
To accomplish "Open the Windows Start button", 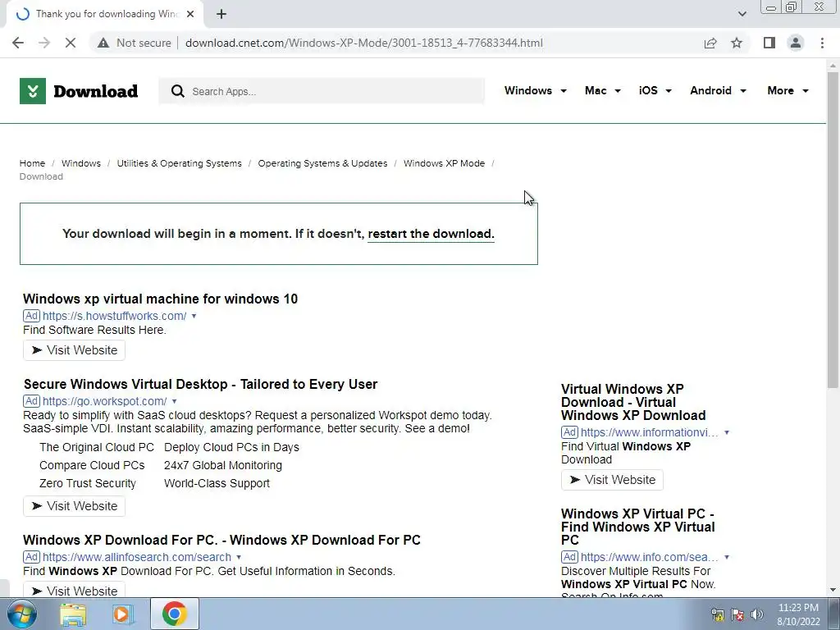I will (x=21, y=614).
